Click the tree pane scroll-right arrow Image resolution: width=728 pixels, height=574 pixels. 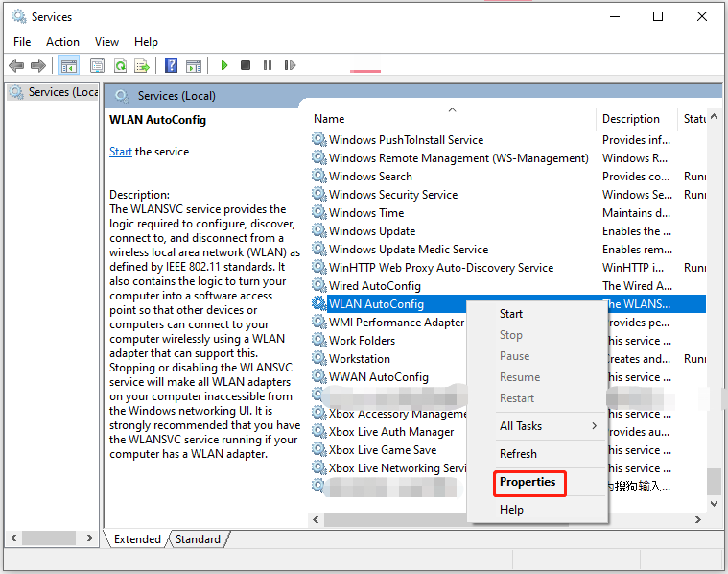coord(90,538)
